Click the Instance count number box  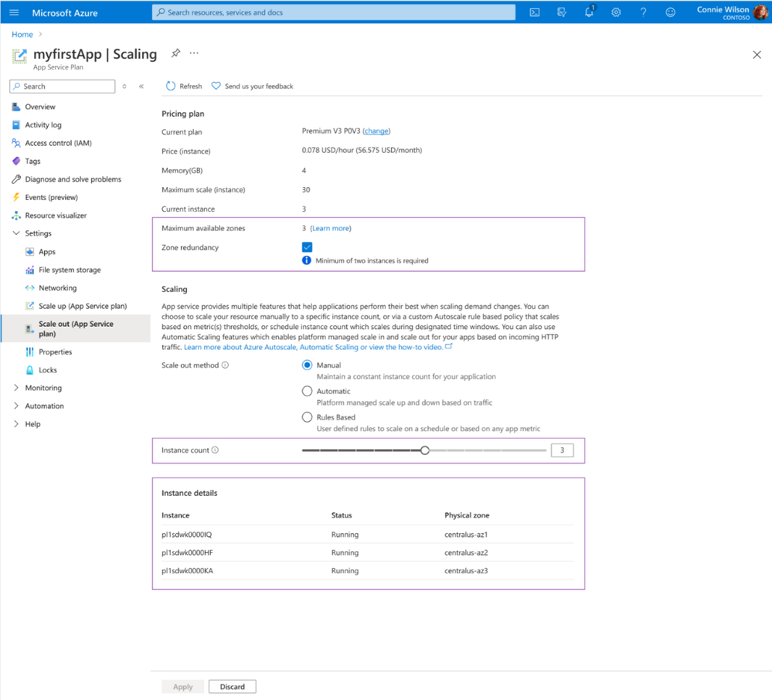[x=563, y=450]
